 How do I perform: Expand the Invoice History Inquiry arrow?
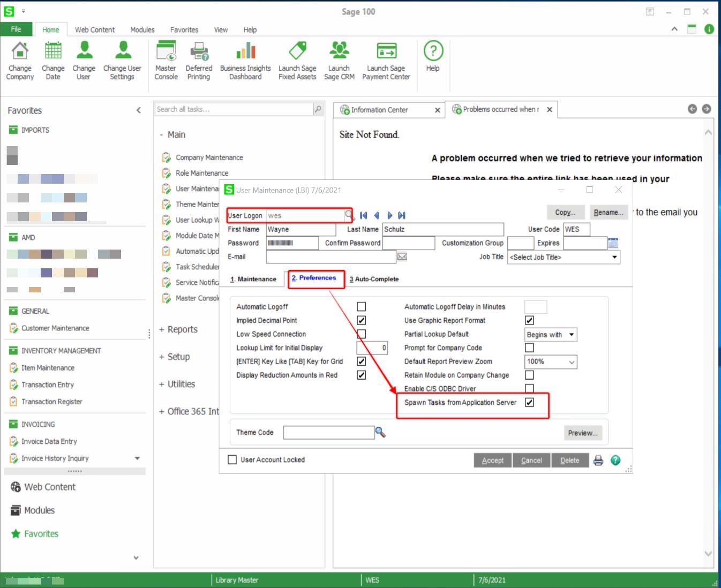click(x=137, y=458)
